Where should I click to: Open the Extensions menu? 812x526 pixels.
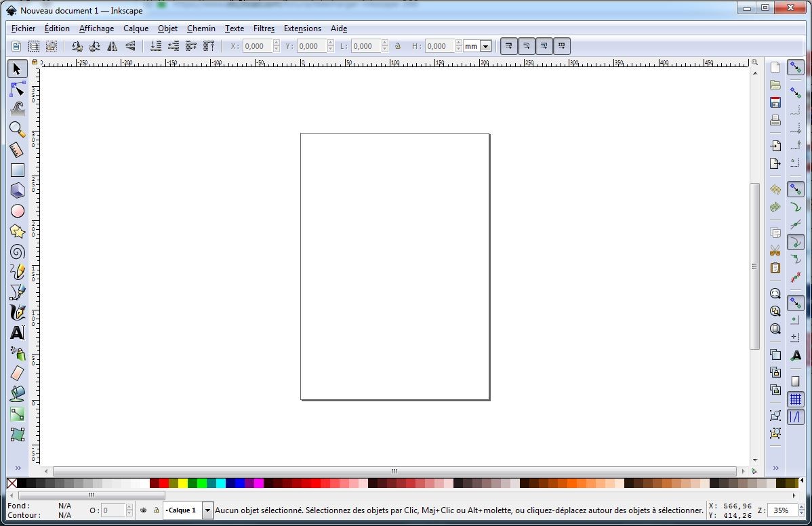(x=302, y=28)
